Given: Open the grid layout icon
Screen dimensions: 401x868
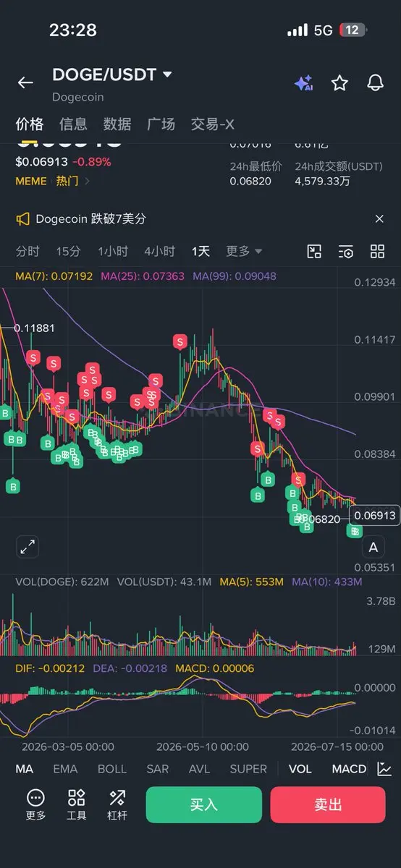Looking at the screenshot, I should (377, 252).
